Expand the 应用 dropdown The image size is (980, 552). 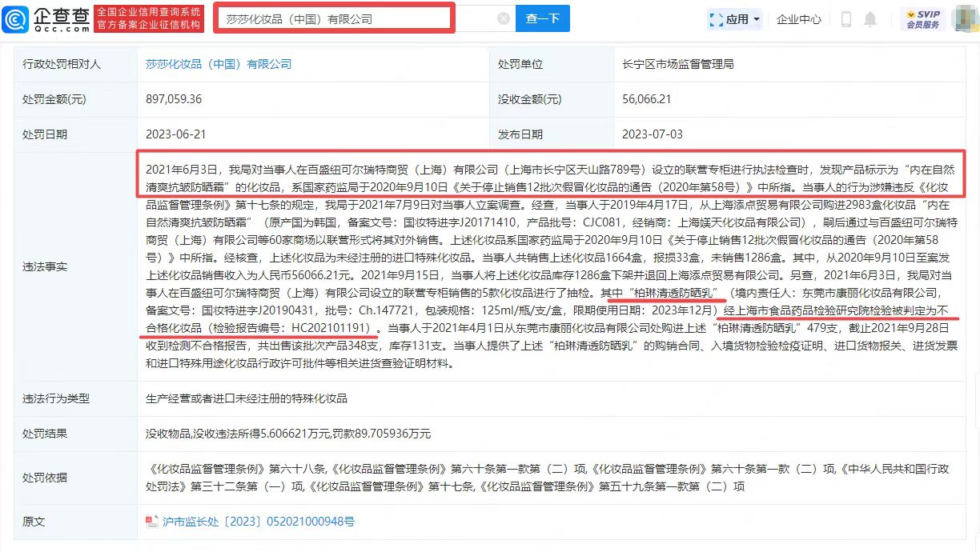(735, 19)
